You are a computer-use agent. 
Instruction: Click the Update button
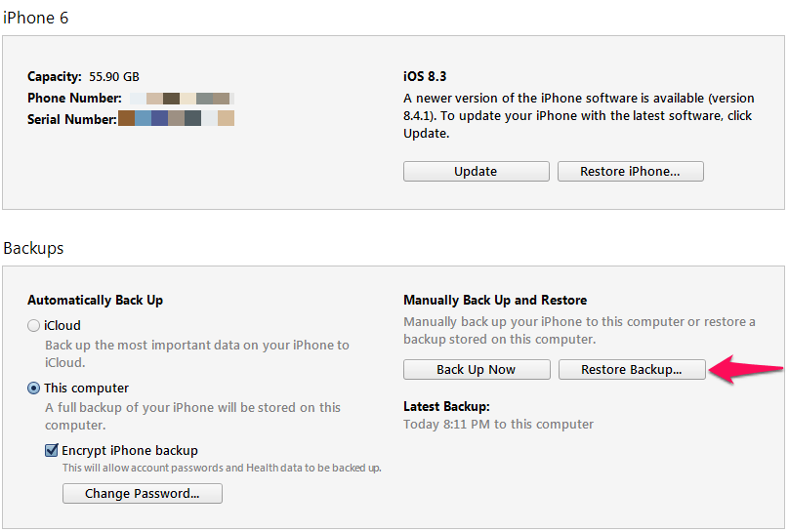pos(476,172)
